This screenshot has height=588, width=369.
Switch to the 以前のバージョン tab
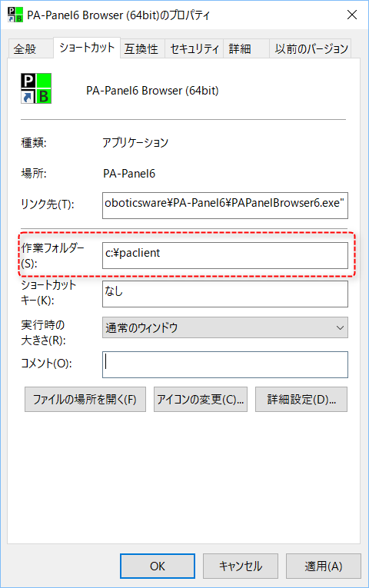(311, 48)
